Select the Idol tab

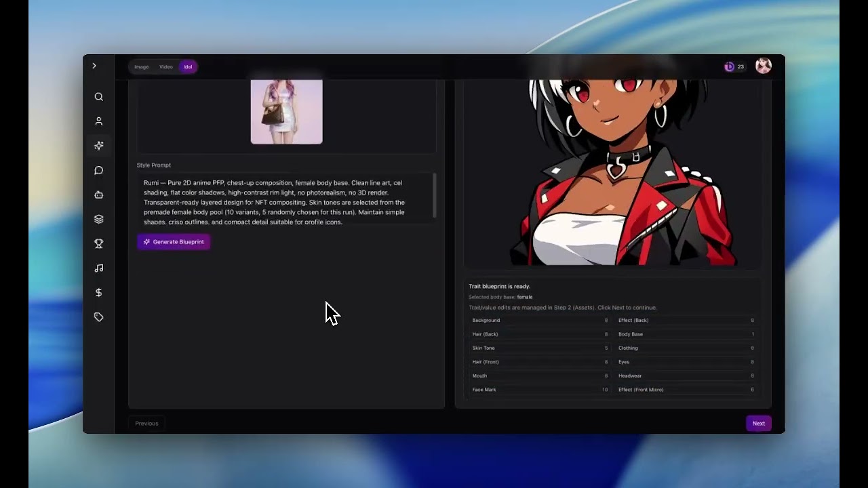(188, 67)
